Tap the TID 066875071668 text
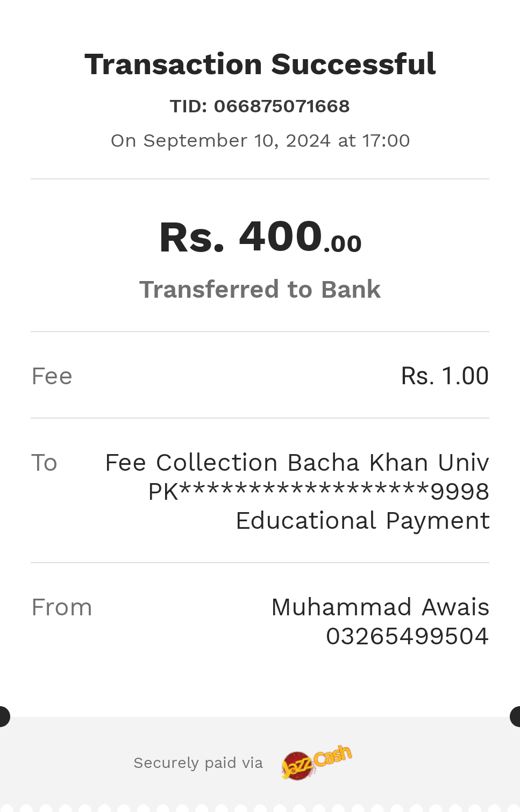 [x=260, y=106]
